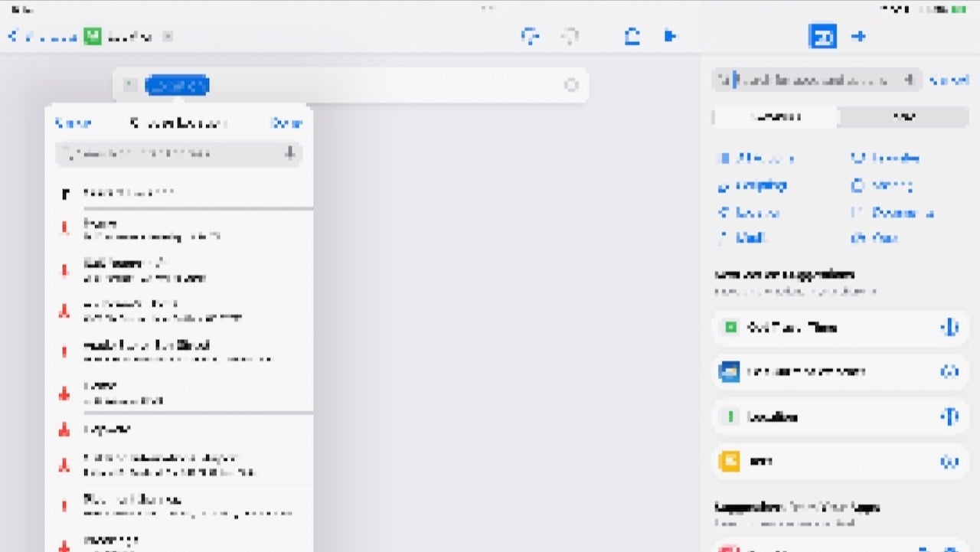Show info for the Text suggestion

949,462
